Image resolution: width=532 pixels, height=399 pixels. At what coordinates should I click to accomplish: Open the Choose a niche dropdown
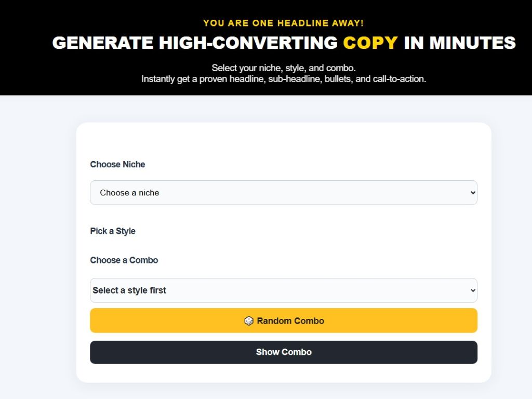284,193
